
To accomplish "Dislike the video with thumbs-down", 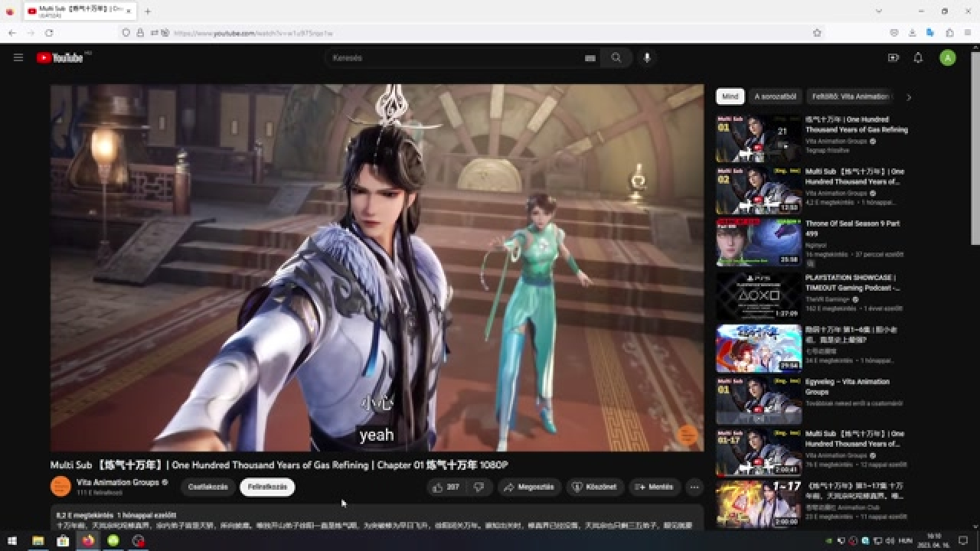I will [479, 487].
